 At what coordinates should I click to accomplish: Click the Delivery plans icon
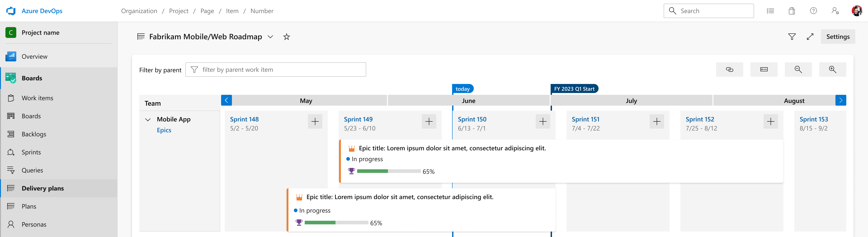point(11,188)
